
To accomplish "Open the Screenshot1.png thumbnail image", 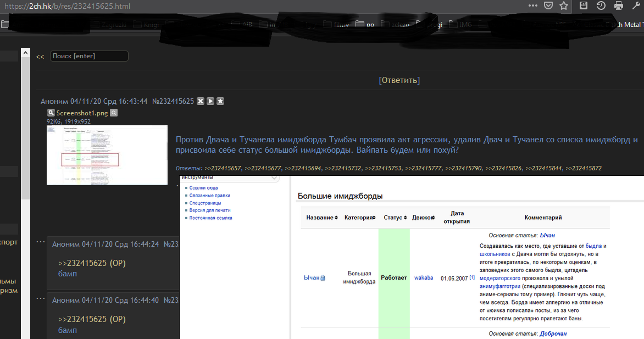I will point(107,155).
